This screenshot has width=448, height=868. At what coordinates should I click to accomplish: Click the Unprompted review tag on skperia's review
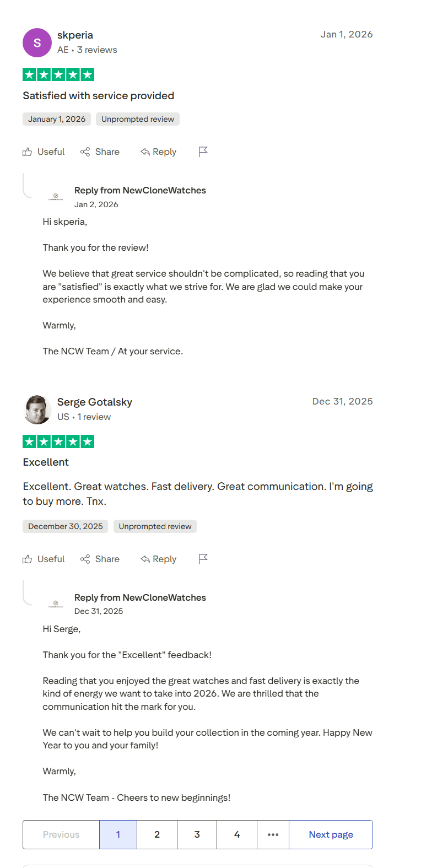(x=137, y=119)
